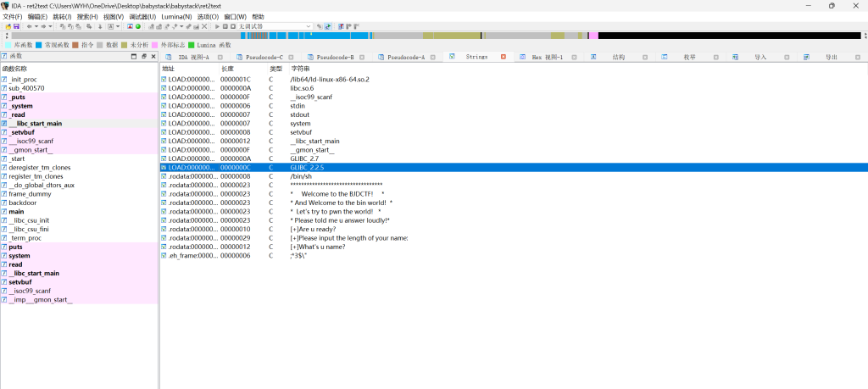
Task: Sort strings by the 长度 column header
Action: click(x=227, y=68)
